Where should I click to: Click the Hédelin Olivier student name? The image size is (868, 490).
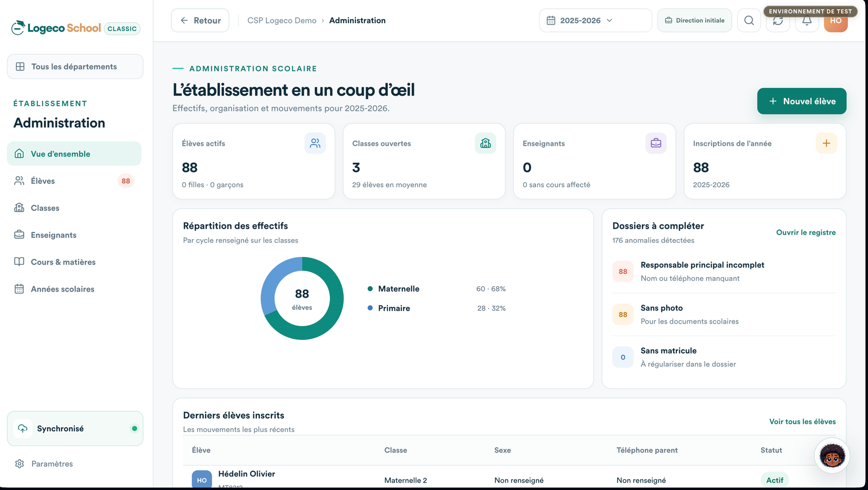247,474
